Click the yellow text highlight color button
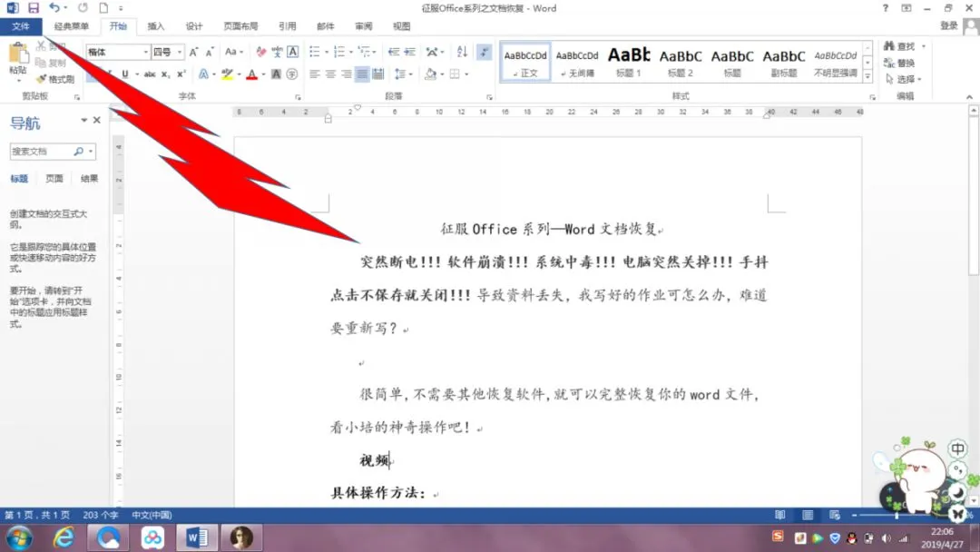980x552 pixels. (227, 74)
